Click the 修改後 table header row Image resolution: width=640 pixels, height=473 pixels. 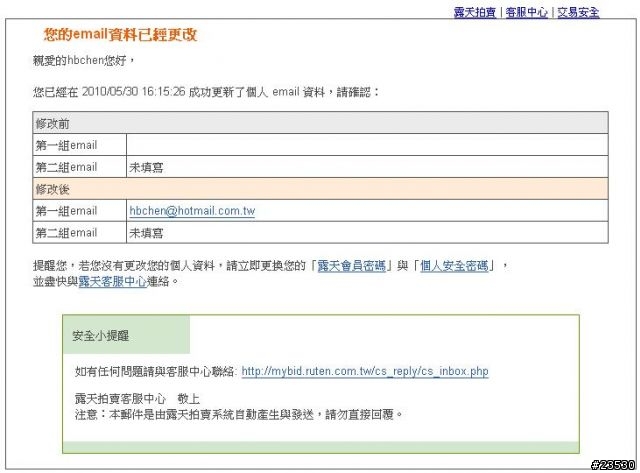click(x=320, y=189)
